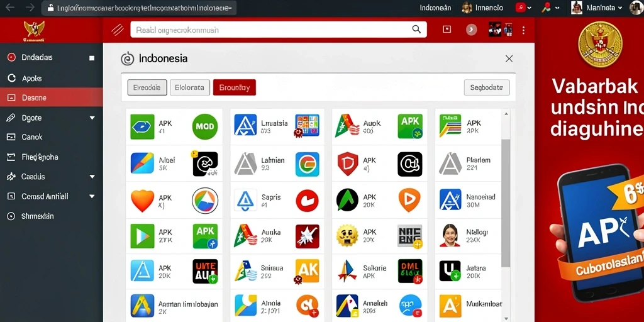Screen dimensions: 644x322
Task: Open the Aupk app icon
Action: pyautogui.click(x=347, y=126)
